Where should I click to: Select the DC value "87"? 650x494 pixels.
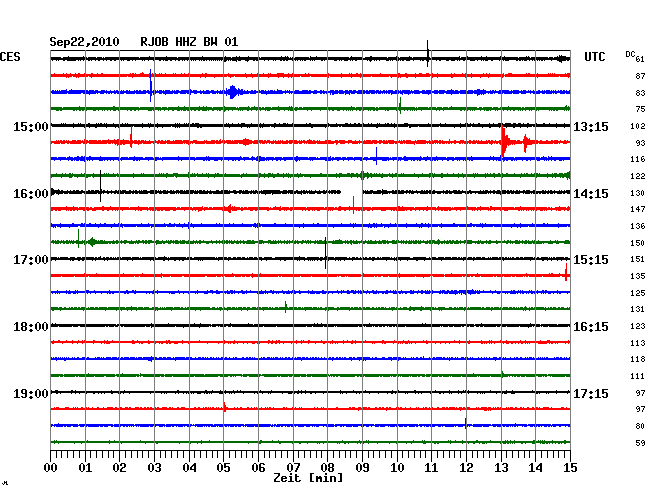pyautogui.click(x=640, y=76)
